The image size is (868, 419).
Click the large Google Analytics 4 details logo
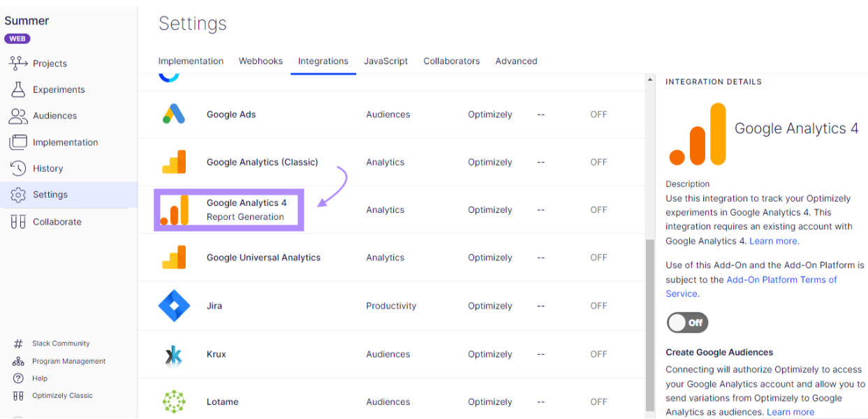pos(698,134)
